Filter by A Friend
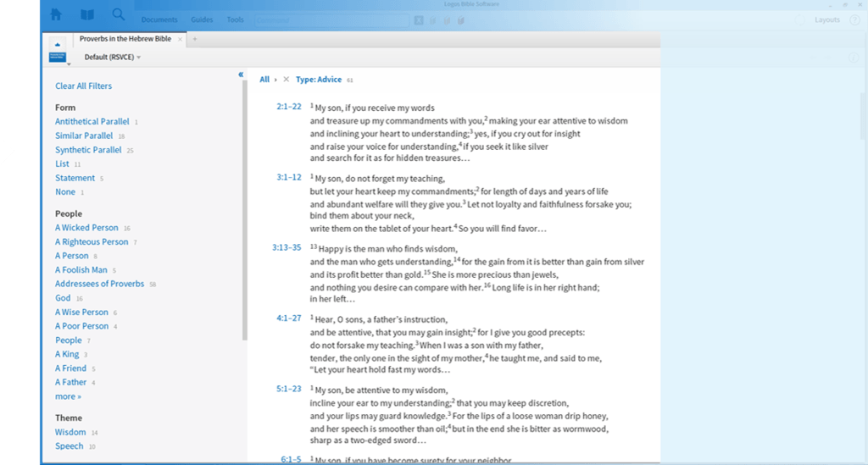 (70, 368)
